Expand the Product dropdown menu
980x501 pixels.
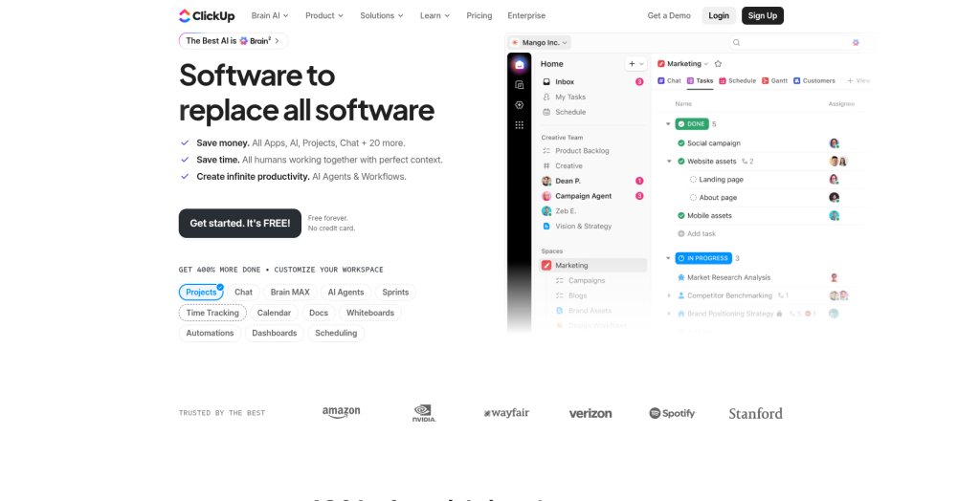click(324, 15)
